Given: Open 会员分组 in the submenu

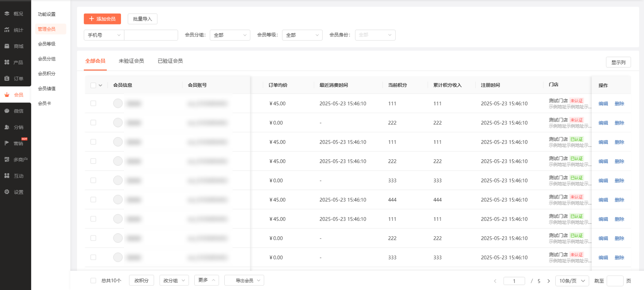Looking at the screenshot, I should pos(47,59).
